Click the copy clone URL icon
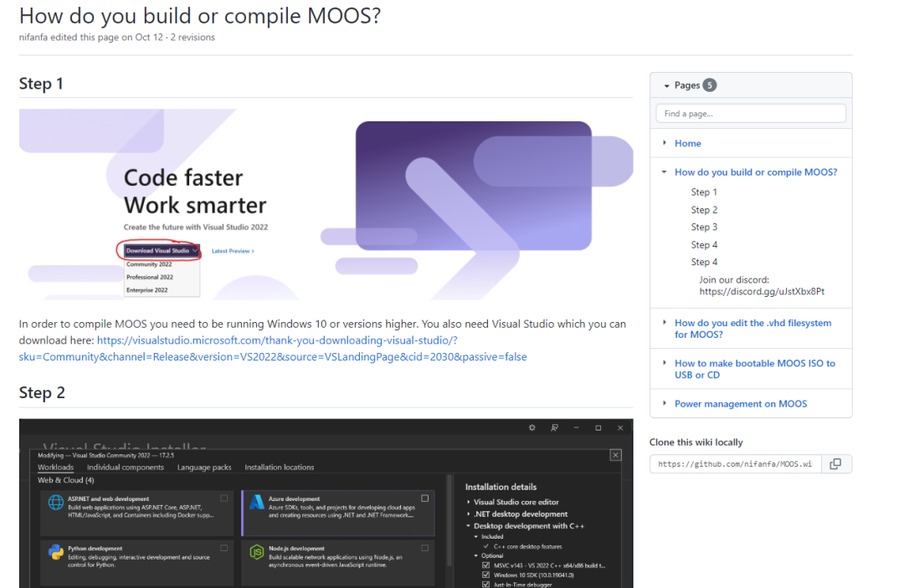Image resolution: width=904 pixels, height=588 pixels. [x=835, y=464]
